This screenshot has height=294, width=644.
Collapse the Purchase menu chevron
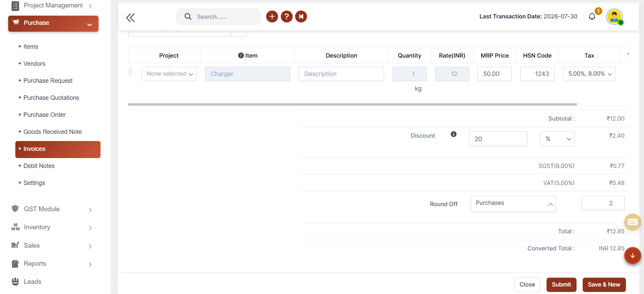click(x=90, y=25)
